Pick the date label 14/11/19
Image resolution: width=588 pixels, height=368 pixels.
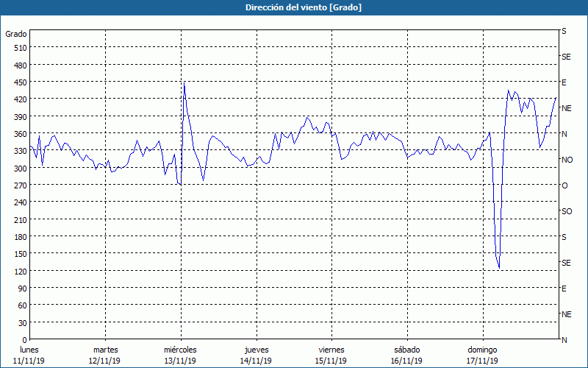256,361
